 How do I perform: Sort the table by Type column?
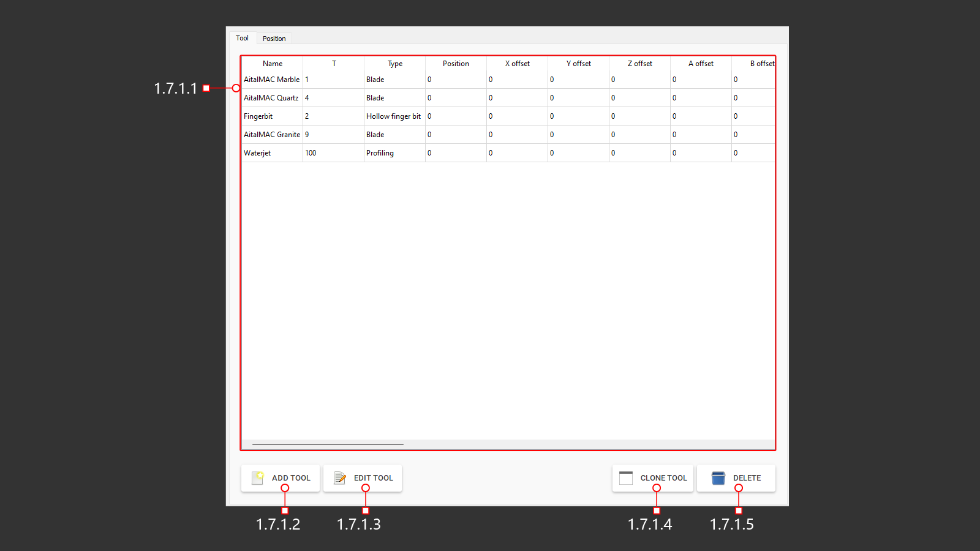coord(394,63)
